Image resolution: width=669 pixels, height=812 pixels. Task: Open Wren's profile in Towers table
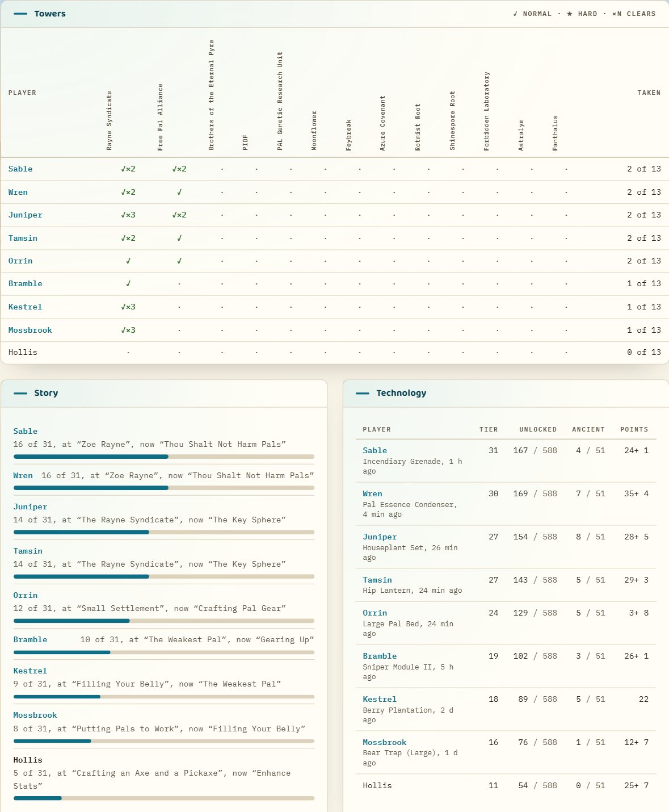tap(18, 192)
